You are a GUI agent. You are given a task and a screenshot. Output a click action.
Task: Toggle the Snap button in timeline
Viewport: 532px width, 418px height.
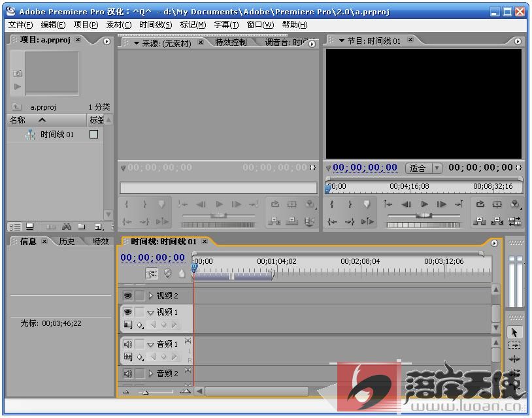point(152,273)
